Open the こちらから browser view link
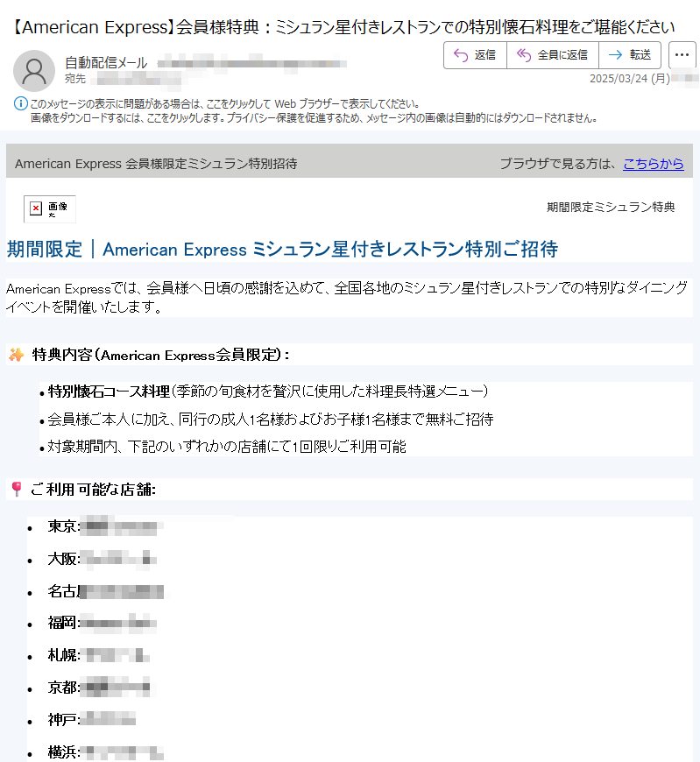This screenshot has height=762, width=700. tap(654, 164)
